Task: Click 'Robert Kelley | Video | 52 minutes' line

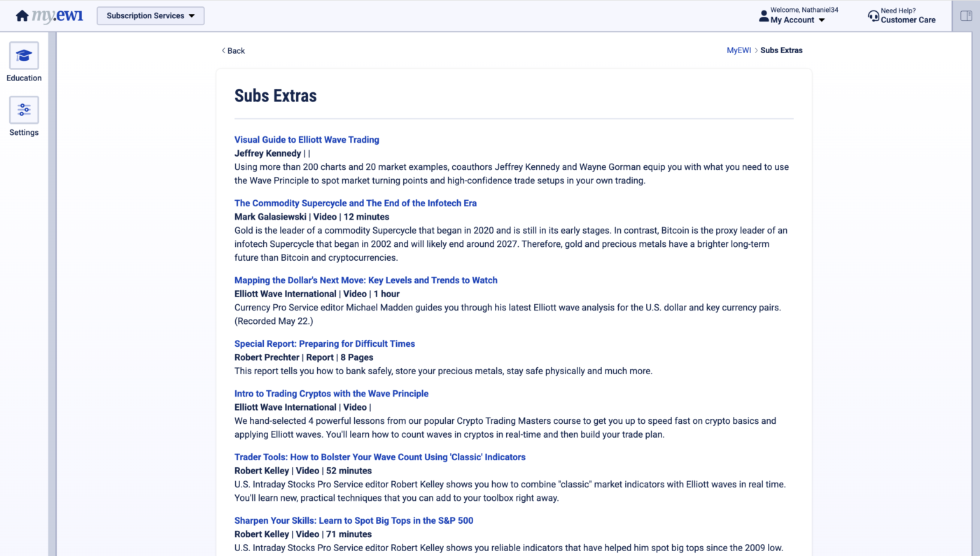Action: pos(303,471)
